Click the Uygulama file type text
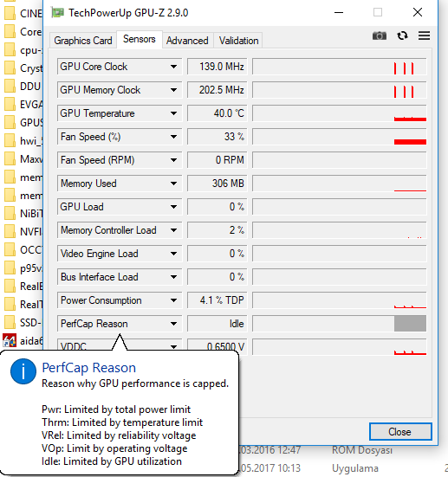 355,468
